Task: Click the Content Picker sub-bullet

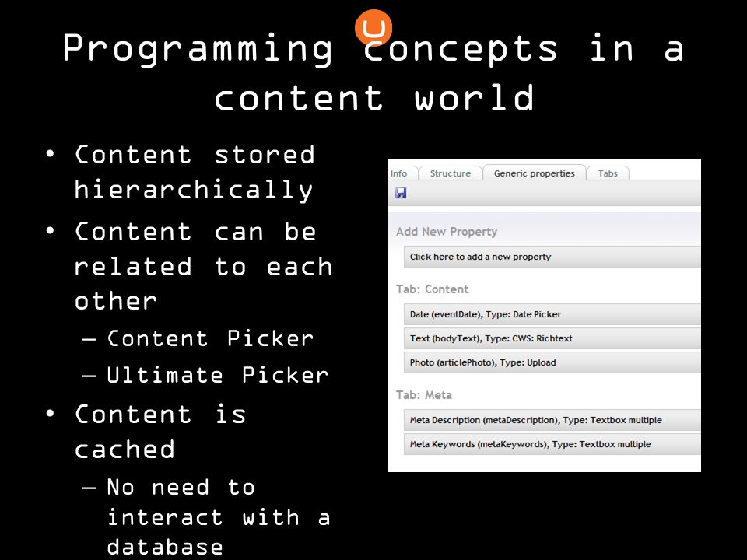Action: coord(210,338)
